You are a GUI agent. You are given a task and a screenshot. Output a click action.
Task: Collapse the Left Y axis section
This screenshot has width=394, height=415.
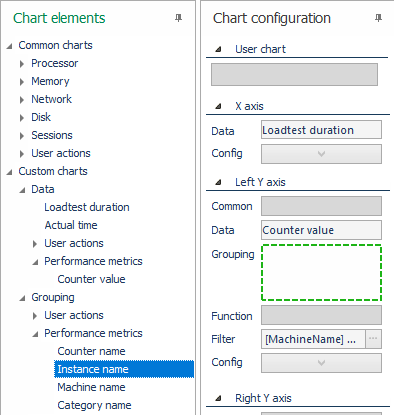coord(218,183)
